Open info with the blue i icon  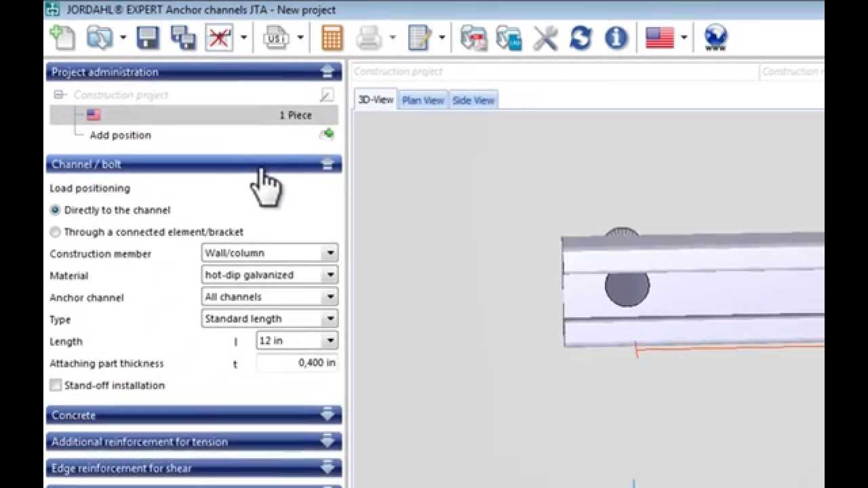[616, 37]
